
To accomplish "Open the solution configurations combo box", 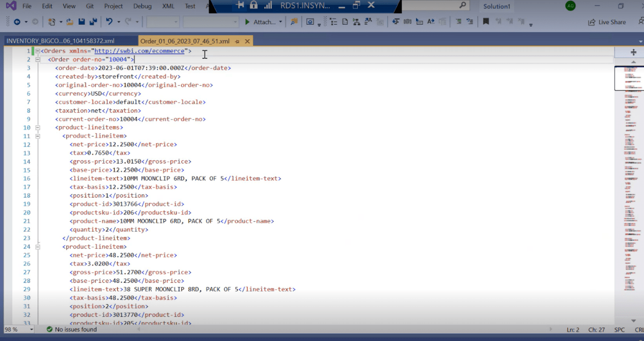I will point(163,22).
